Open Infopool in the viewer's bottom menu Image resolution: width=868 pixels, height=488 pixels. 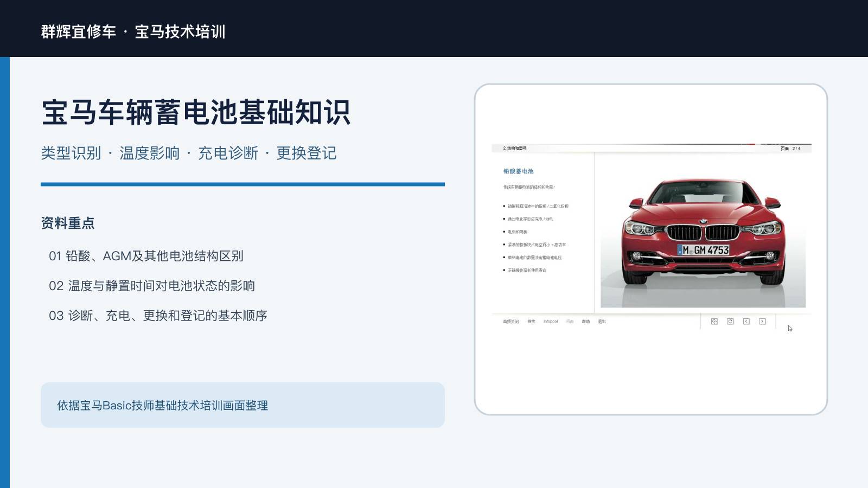pos(551,322)
